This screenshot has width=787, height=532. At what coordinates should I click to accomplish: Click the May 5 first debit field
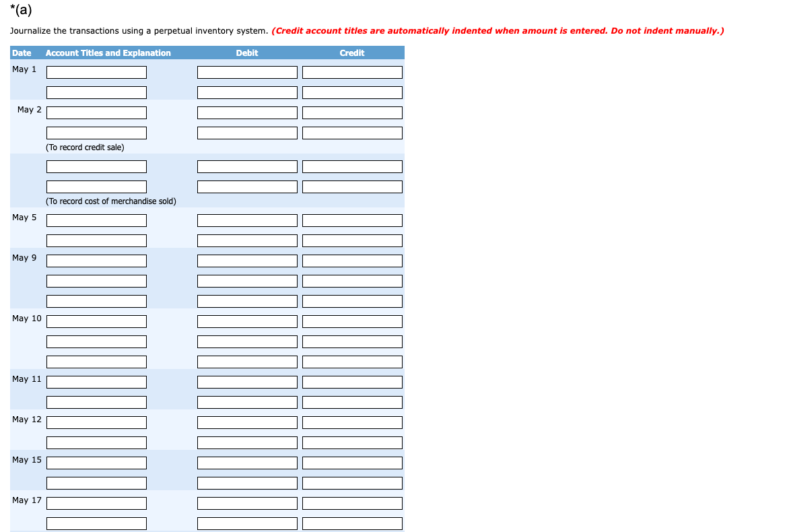pyautogui.click(x=247, y=220)
